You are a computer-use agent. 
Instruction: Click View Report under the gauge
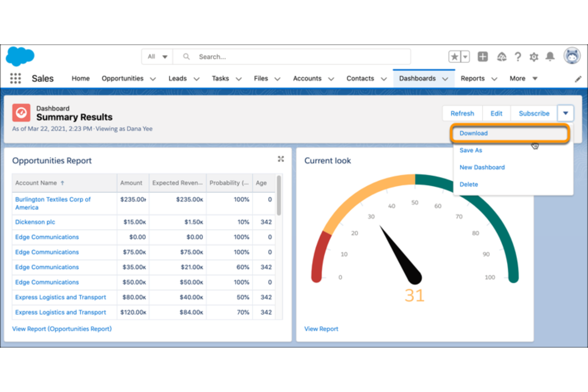point(321,329)
